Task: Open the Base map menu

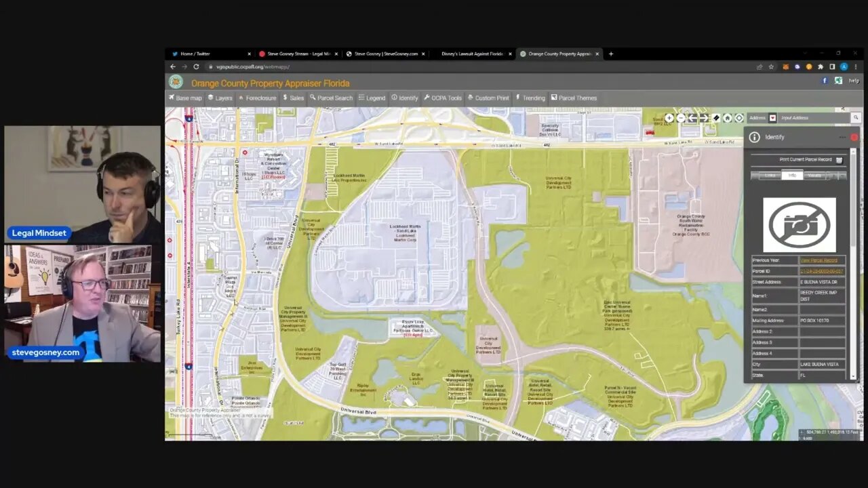Action: [185, 98]
